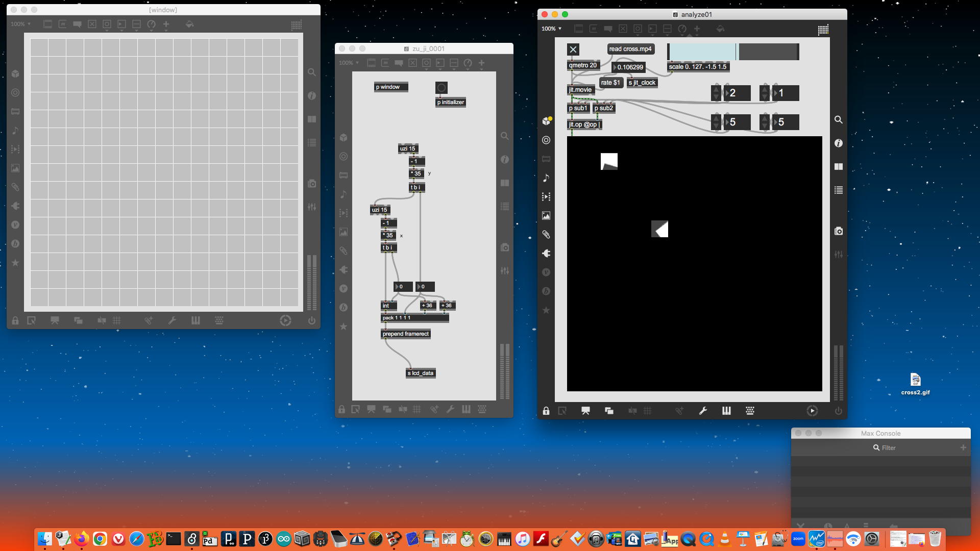Click the read cross.mp4 message box
Viewport: 980px width, 551px height.
(x=630, y=49)
